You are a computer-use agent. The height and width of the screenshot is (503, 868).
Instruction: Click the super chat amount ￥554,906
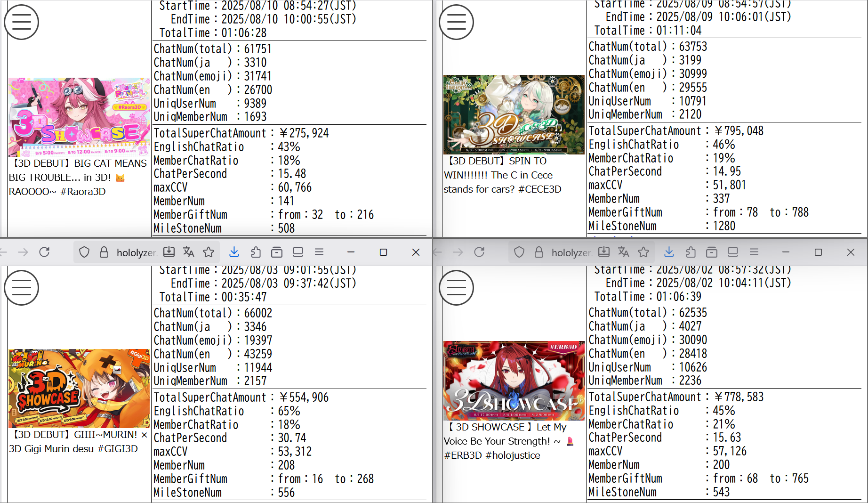(x=304, y=398)
